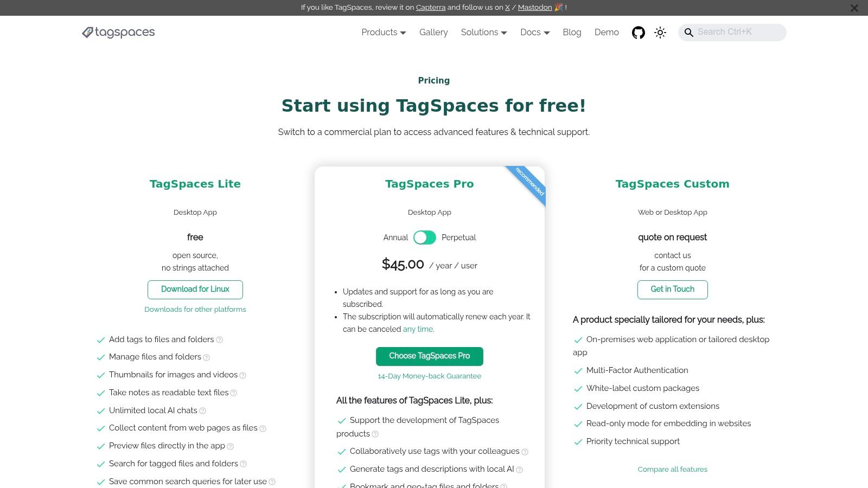Expand the Solutions dropdown menu
868x488 pixels.
point(483,33)
